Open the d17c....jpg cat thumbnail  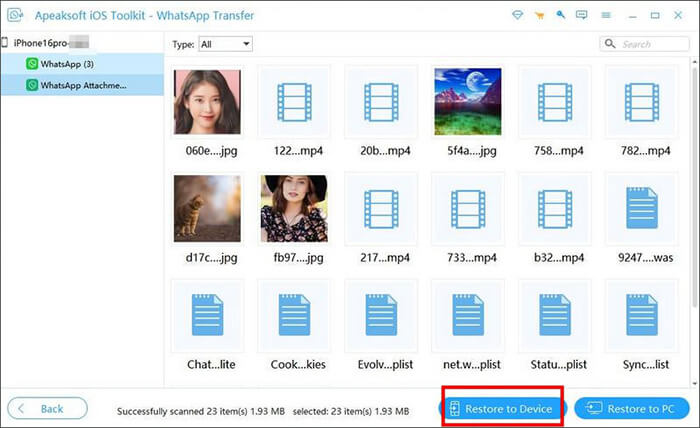207,208
